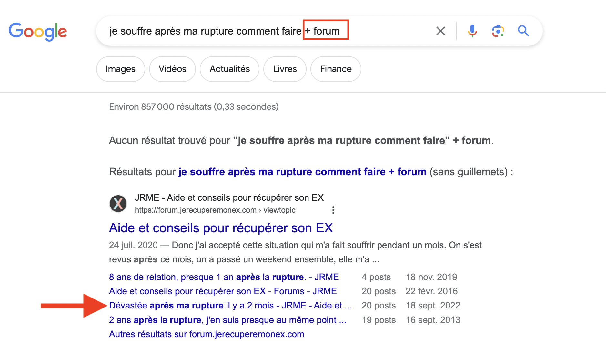Image resolution: width=606 pixels, height=364 pixels.
Task: Clear the search query with X
Action: click(440, 31)
